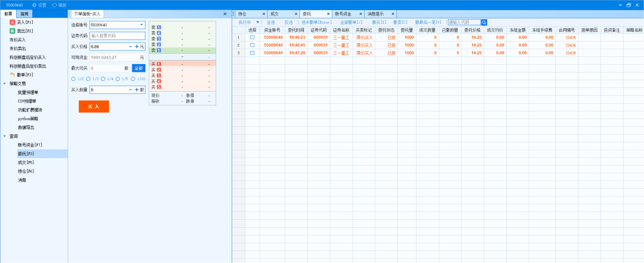The height and width of the screenshot is (263, 644).
Task: Click the blue 全部 button
Action: point(138,68)
